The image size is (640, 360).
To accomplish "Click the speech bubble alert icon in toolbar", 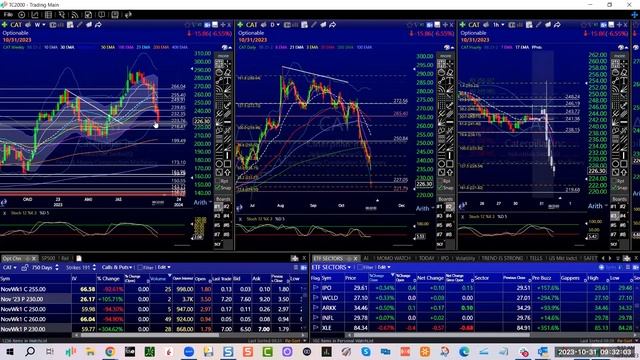I will pos(101,15).
